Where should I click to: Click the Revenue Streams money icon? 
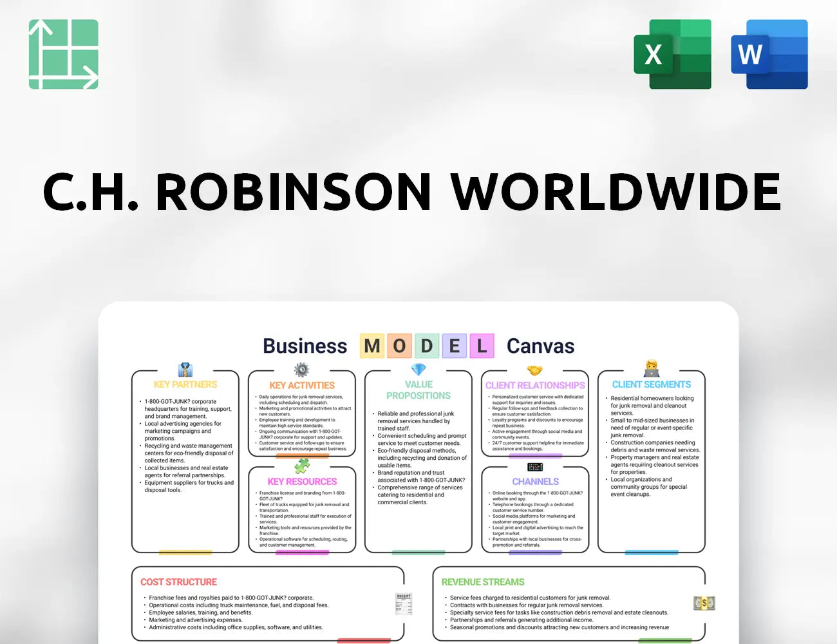point(704,603)
